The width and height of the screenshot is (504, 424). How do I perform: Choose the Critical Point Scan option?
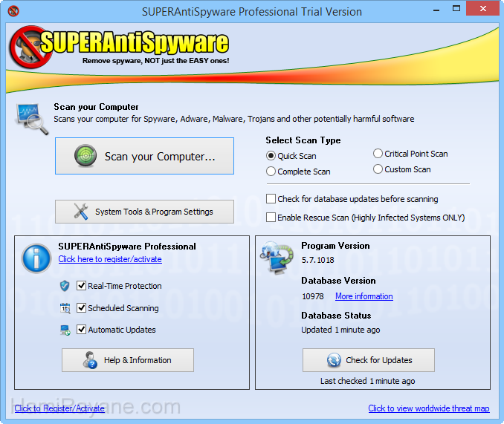click(378, 154)
